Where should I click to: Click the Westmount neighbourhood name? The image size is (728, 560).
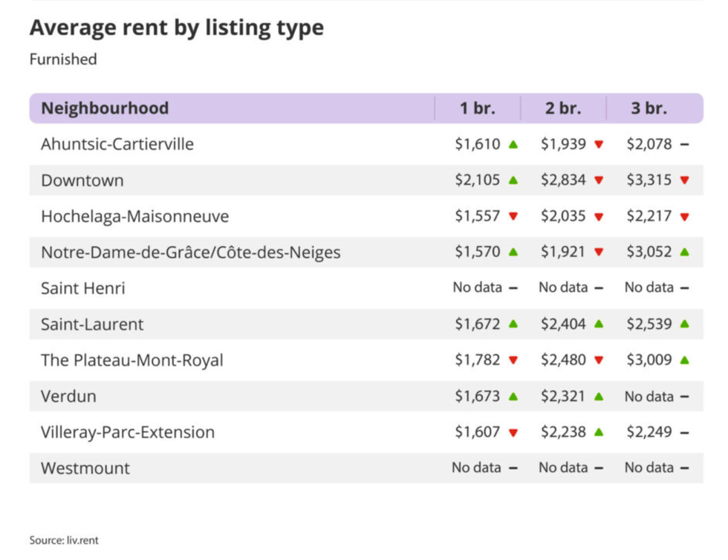click(85, 469)
